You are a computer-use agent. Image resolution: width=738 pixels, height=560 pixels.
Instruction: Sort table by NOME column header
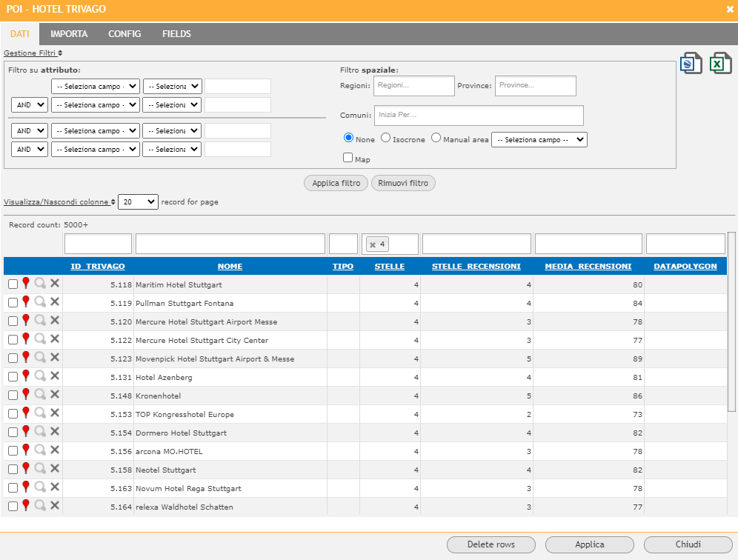230,267
